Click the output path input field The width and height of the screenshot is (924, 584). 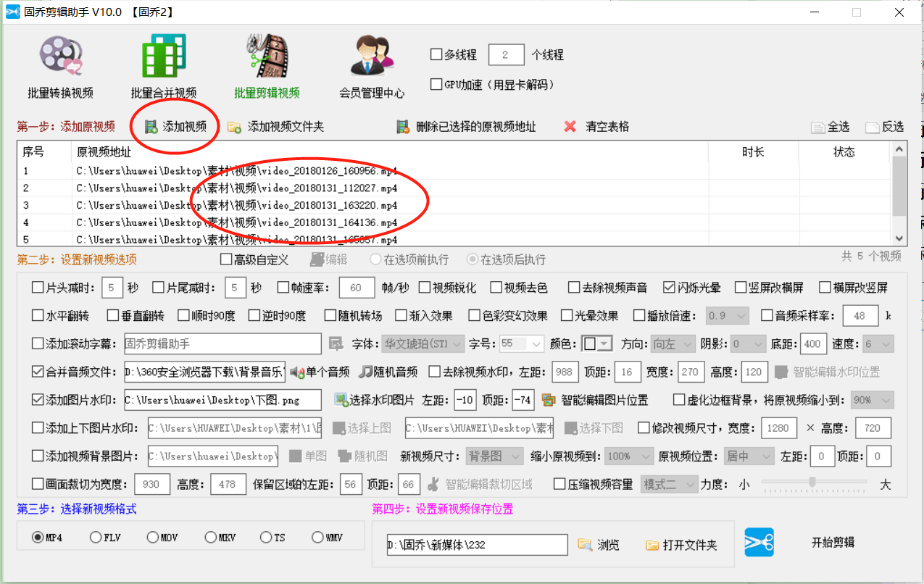[x=478, y=544]
